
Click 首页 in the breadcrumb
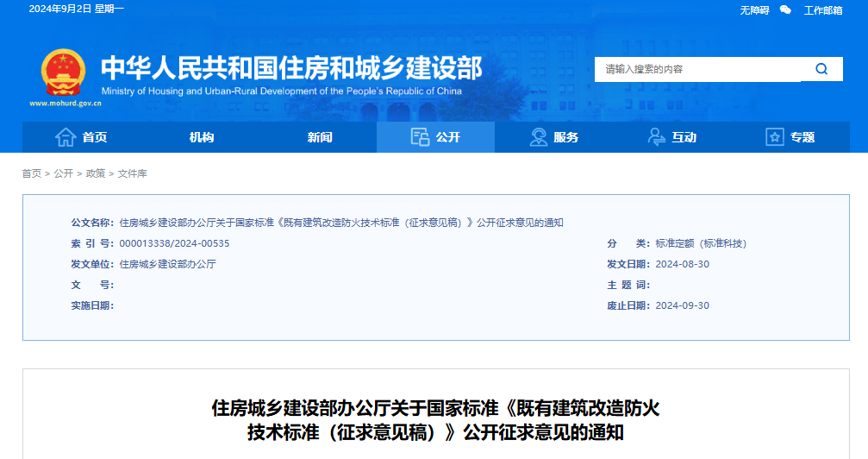pos(32,173)
